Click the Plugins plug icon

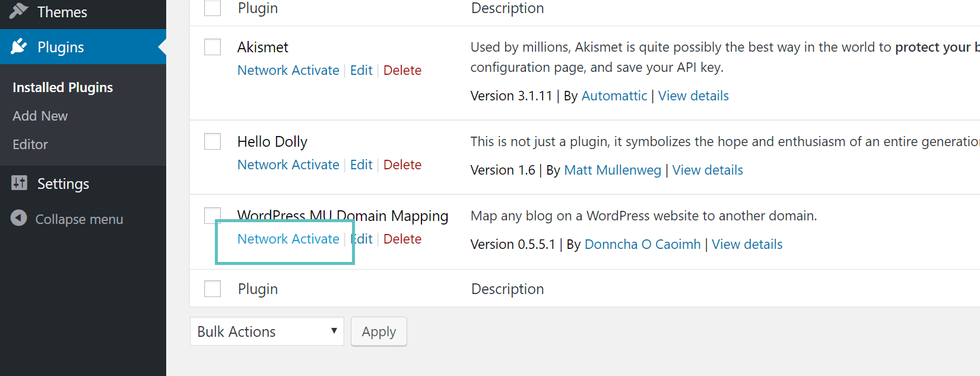click(x=19, y=46)
